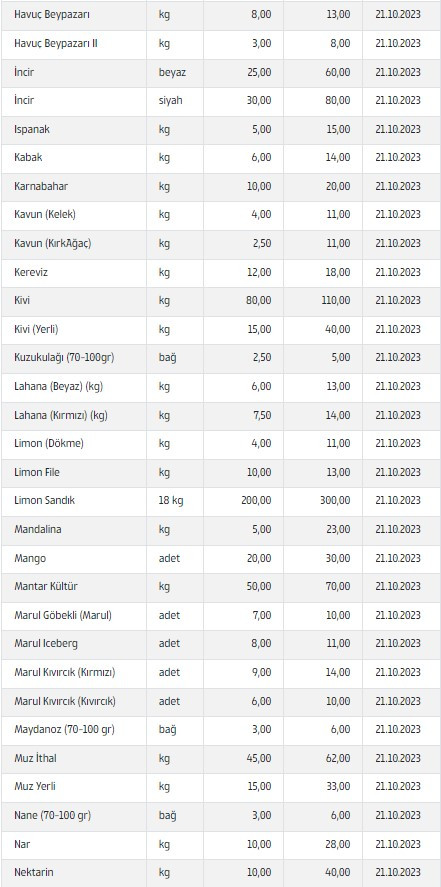Select the Lahana (Kırmızı) (kg) name cell
The height and width of the screenshot is (887, 441).
pyautogui.click(x=60, y=415)
